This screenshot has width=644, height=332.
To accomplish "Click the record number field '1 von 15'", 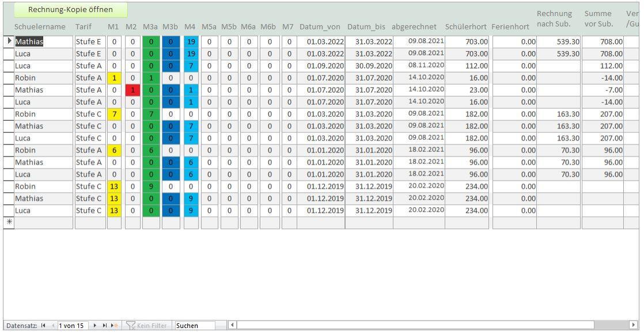I will coord(71,326).
